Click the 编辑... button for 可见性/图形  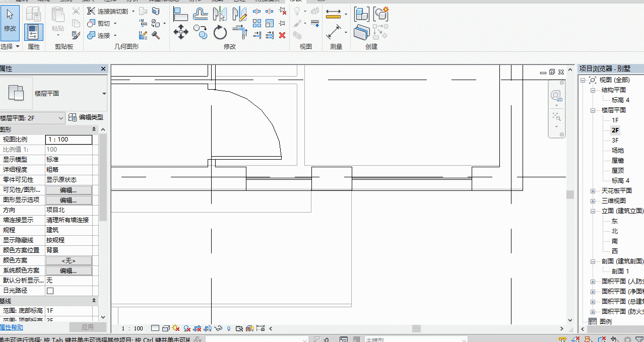pos(69,190)
